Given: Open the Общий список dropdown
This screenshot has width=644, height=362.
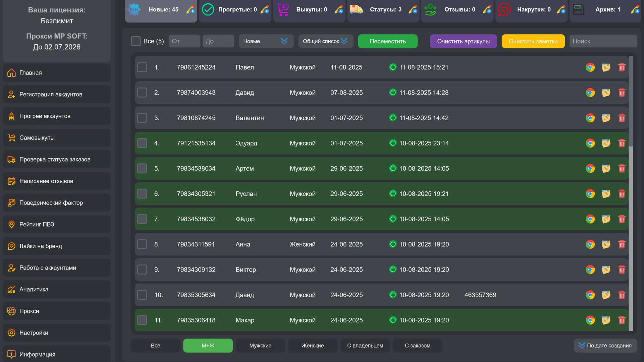Looking at the screenshot, I should coord(325,41).
